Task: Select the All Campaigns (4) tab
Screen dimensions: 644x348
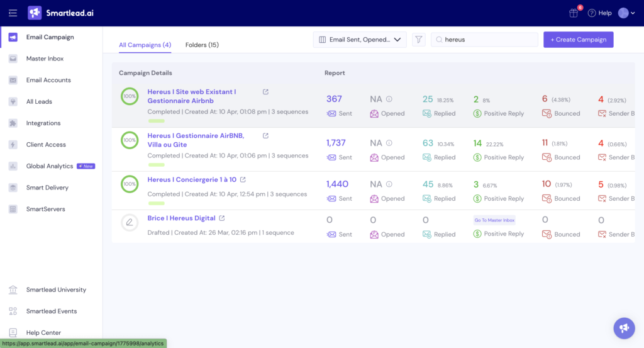Action: pyautogui.click(x=145, y=45)
